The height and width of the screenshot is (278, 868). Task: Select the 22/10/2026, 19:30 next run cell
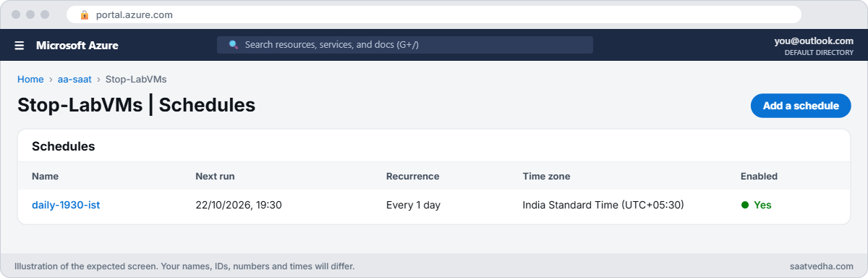[239, 205]
